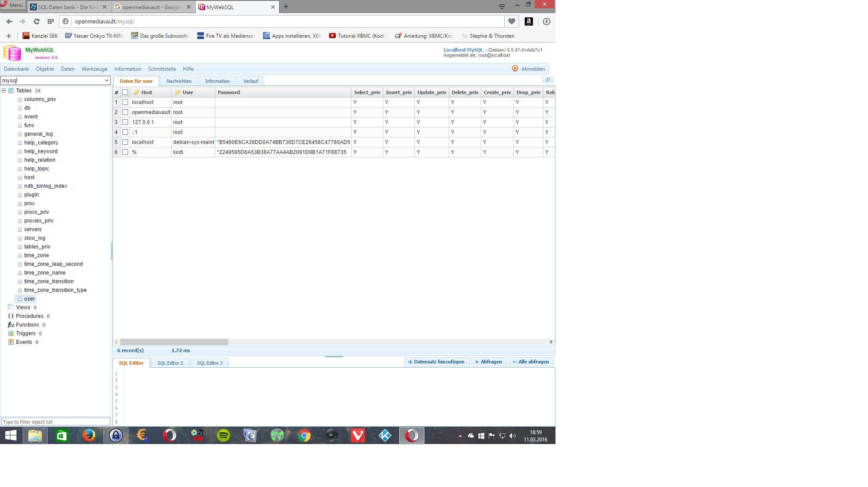Check row 1 localhost root checkbox
Image resolution: width=868 pixels, height=487 pixels.
(x=125, y=102)
